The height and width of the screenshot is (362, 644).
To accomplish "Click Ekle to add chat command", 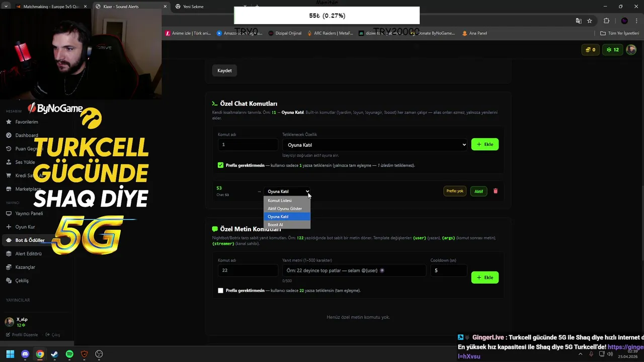I will click(485, 144).
